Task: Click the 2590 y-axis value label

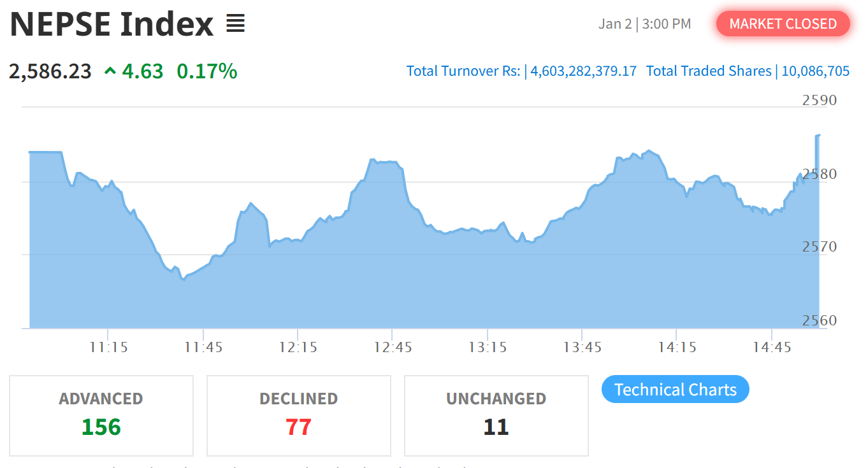Action: coord(819,100)
